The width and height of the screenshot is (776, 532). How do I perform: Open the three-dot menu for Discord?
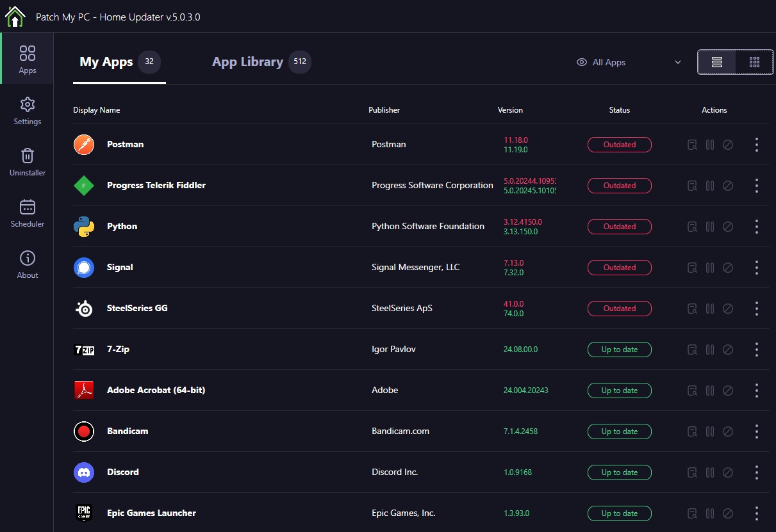757,472
